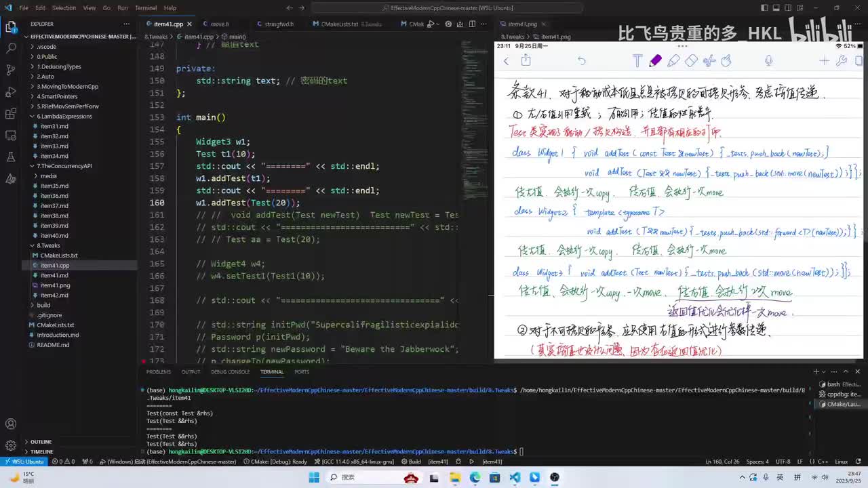The height and width of the screenshot is (488, 868).
Task: Open item42.md in the Explorer tree
Action: click(54, 295)
